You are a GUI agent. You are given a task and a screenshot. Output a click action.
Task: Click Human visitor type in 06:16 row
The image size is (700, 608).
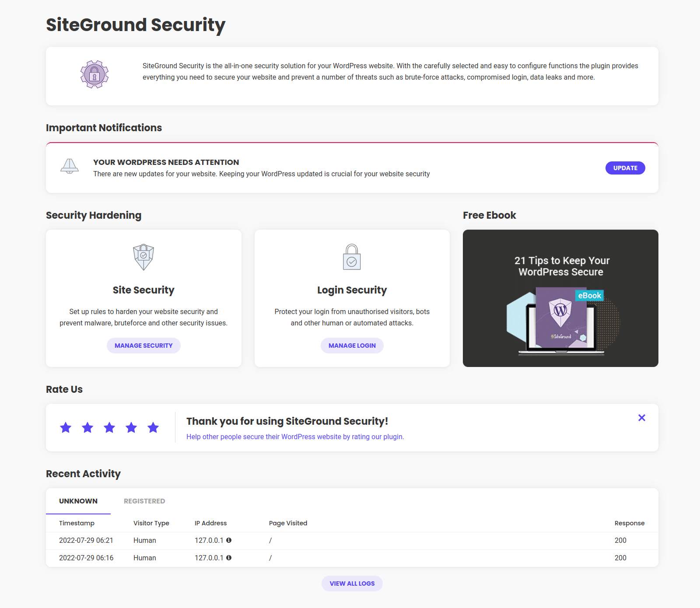pos(145,558)
